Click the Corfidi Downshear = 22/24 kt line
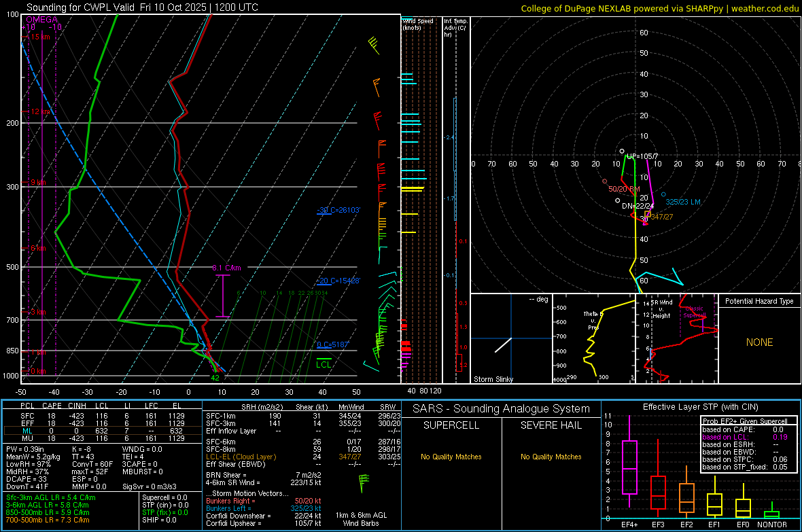Image resolution: width=802 pixels, height=532 pixels. click(x=264, y=516)
